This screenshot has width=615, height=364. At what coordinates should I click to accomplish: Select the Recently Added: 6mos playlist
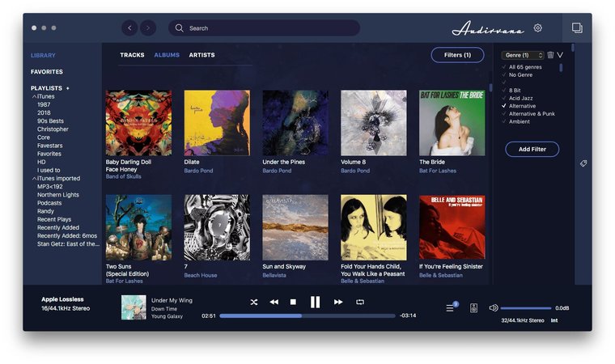pos(67,235)
